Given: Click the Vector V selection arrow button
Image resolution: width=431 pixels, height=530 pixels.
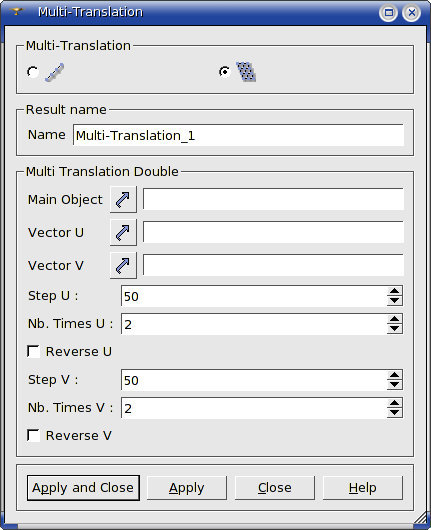Looking at the screenshot, I should (123, 265).
